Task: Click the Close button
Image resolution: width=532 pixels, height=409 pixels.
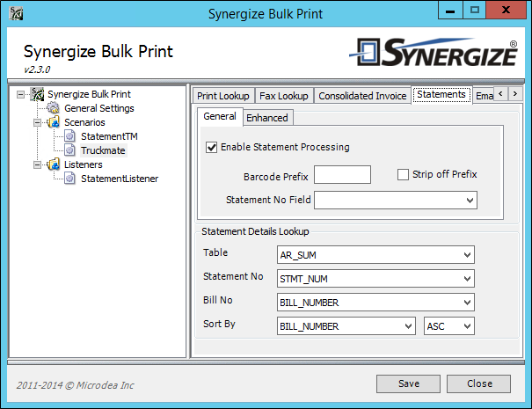Action: [478, 383]
